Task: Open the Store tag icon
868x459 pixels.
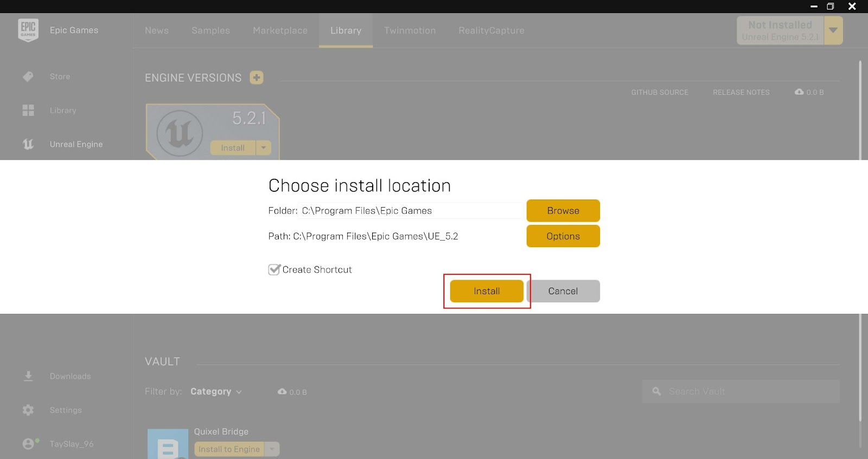Action: tap(28, 76)
